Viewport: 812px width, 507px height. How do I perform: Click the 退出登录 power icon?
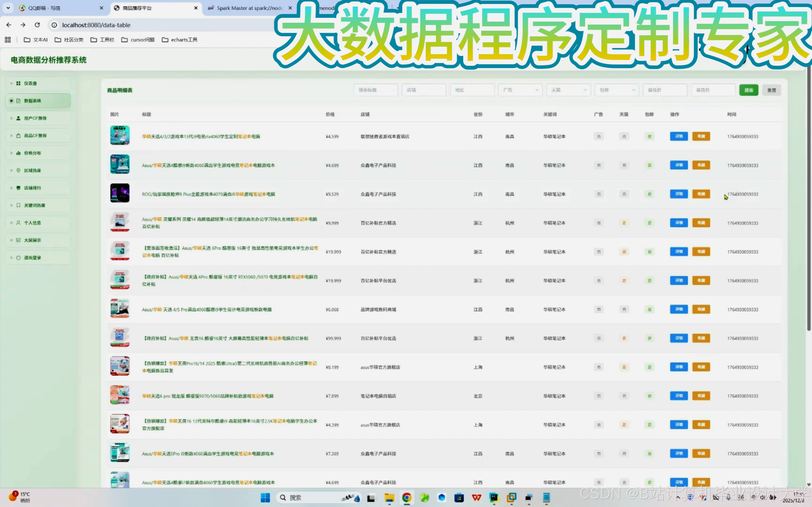[19, 257]
